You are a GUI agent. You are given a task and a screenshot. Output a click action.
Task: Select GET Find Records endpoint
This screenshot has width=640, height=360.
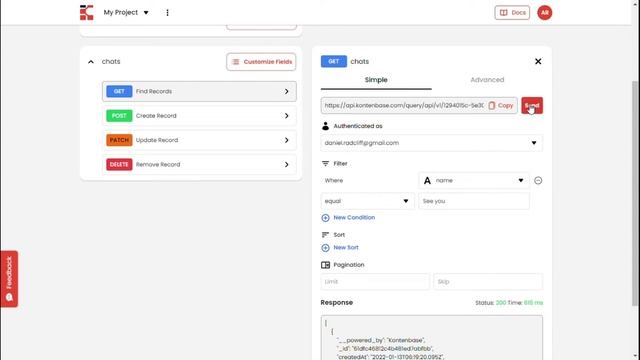[x=199, y=91]
